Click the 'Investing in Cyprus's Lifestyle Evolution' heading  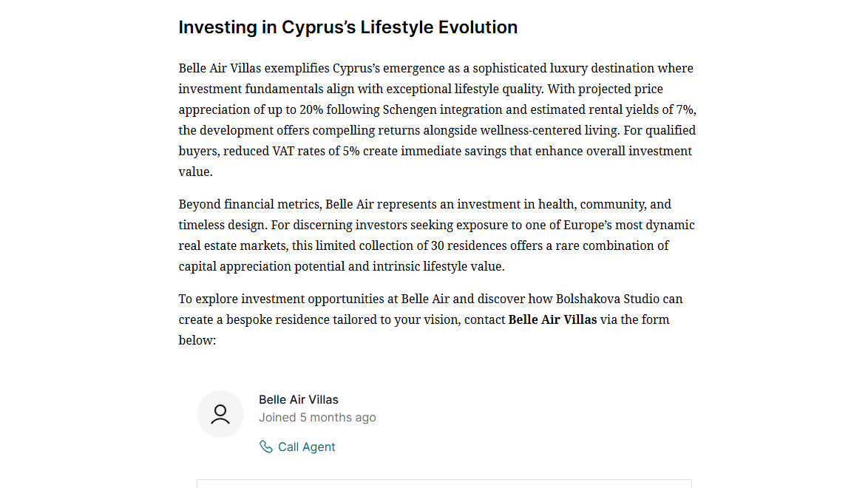[x=348, y=27]
